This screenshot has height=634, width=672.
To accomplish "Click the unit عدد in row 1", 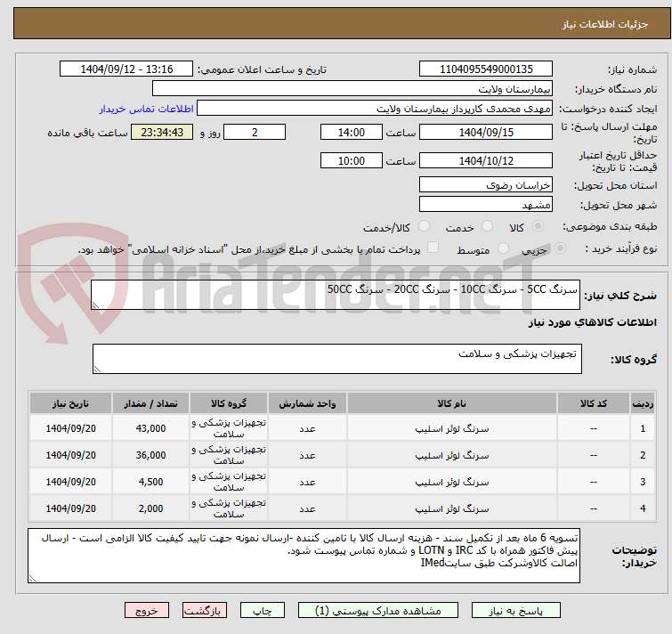I will point(307,428).
